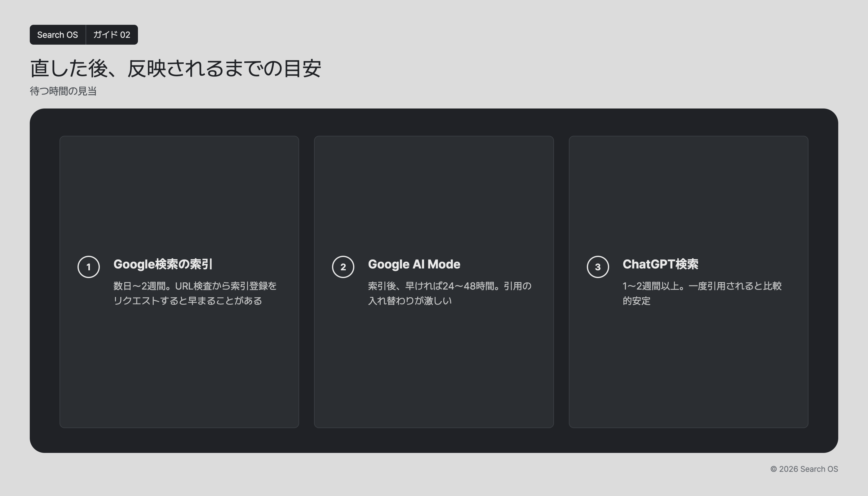The height and width of the screenshot is (496, 868).
Task: Click the description starting 索引後、早ければ24〜48時間
Action: 450,293
